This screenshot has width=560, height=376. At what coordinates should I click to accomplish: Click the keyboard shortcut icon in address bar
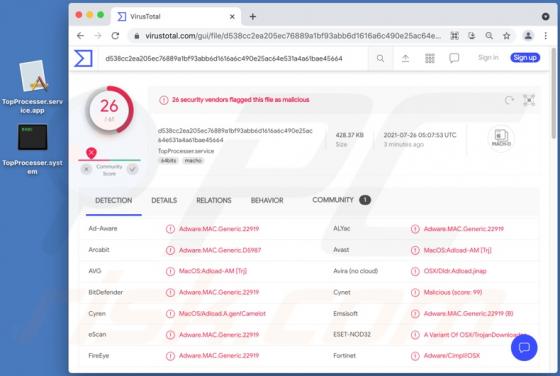454,36
